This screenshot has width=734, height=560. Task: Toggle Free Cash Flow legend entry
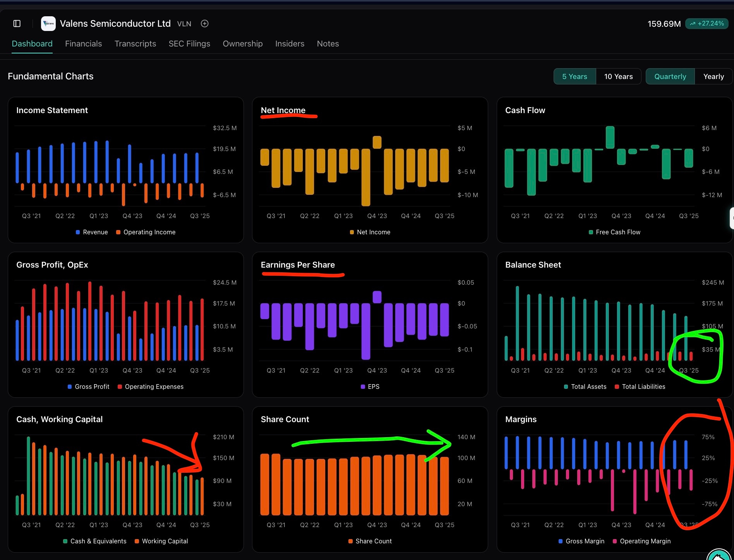(x=615, y=232)
